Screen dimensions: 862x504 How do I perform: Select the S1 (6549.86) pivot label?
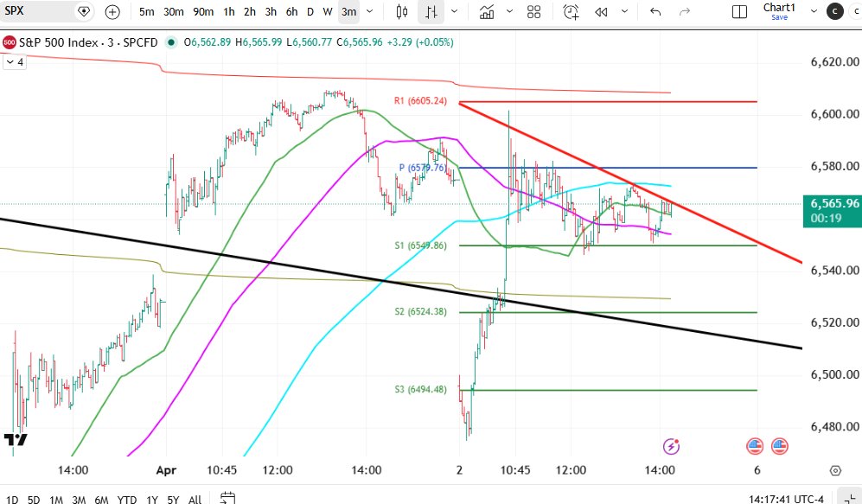coord(420,246)
